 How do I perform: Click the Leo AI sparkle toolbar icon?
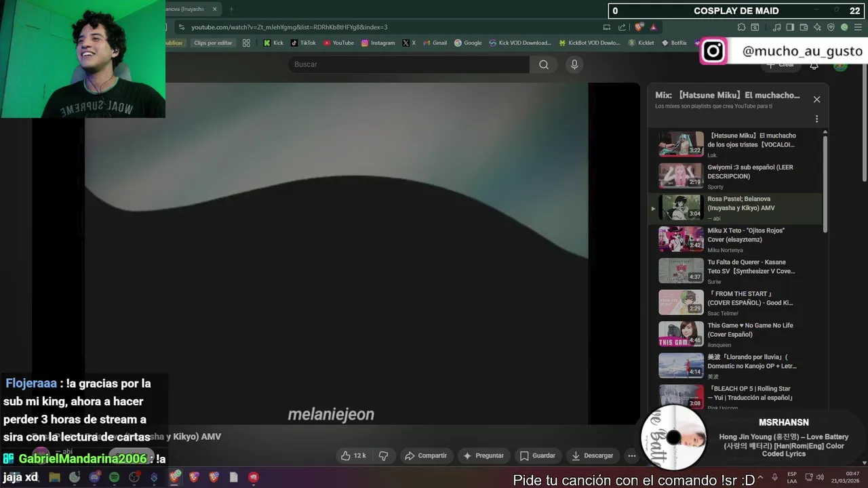(x=817, y=27)
